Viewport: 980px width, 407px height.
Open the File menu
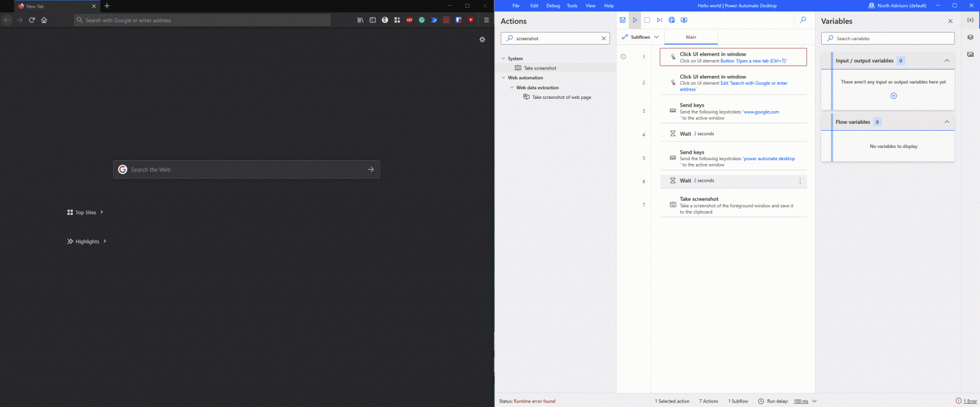tap(516, 5)
